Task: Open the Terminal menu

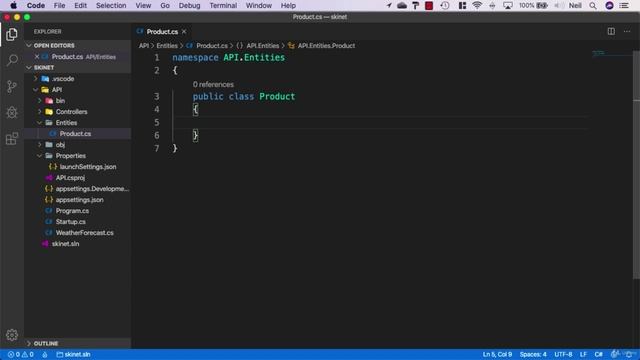Action: pyautogui.click(x=223, y=5)
